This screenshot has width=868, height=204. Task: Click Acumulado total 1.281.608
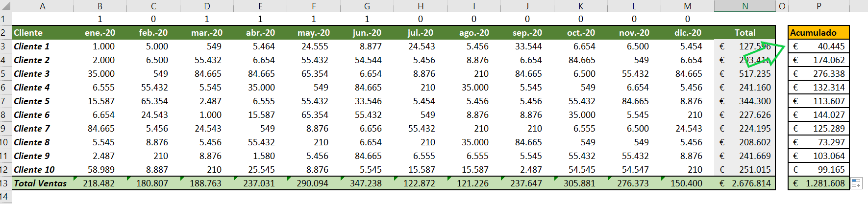coord(819,183)
